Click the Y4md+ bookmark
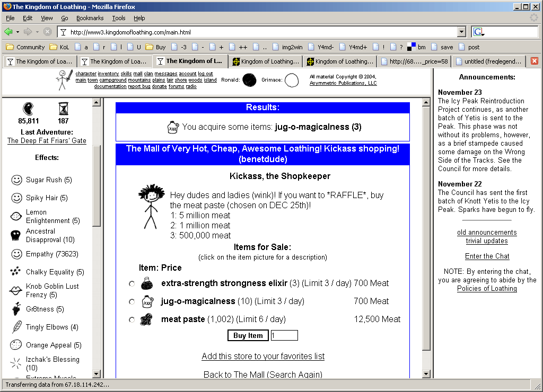This screenshot has width=543, height=392. click(x=353, y=47)
